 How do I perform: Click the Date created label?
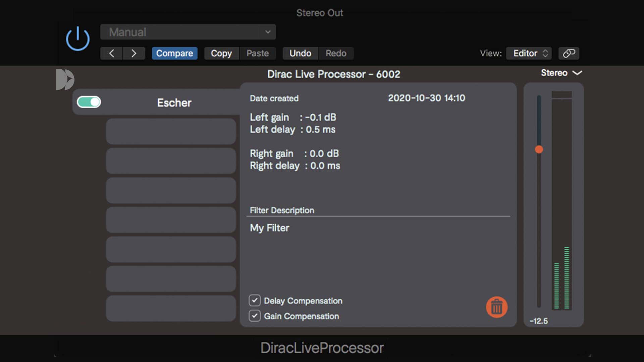pos(274,98)
